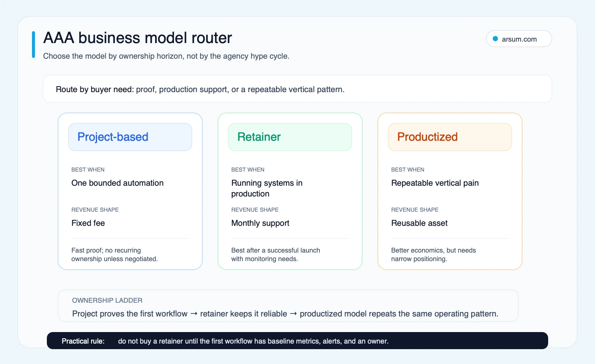Click 'One bounded automation' text

(x=118, y=183)
